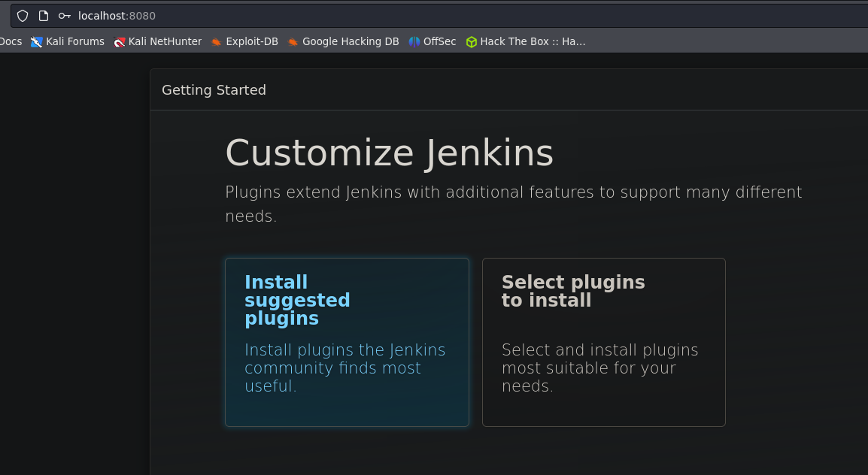Click the key permissions icon in address bar

click(x=65, y=16)
